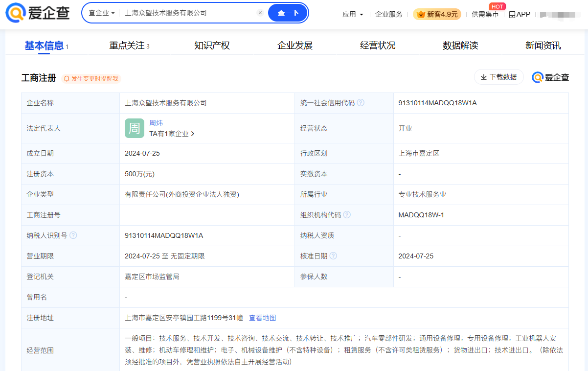Select credit code 91310114MADQQ18W1A in first row
This screenshot has width=588, height=371.
pyautogui.click(x=437, y=103)
